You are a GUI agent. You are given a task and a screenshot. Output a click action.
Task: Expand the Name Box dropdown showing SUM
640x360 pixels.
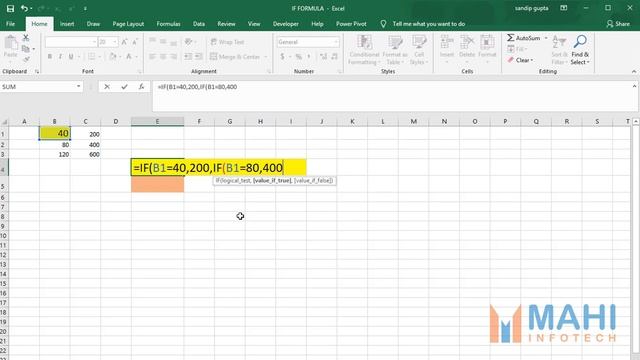click(x=78, y=87)
